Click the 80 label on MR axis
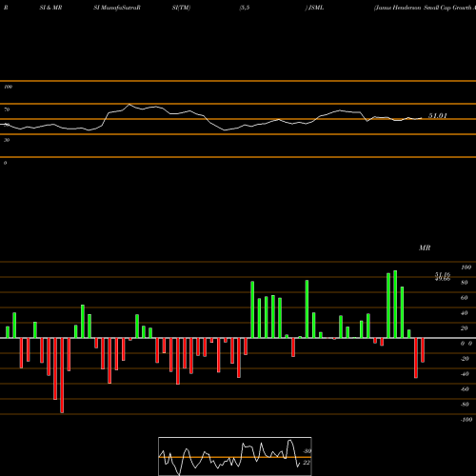This screenshot has height=476, width=476. pos(464,283)
